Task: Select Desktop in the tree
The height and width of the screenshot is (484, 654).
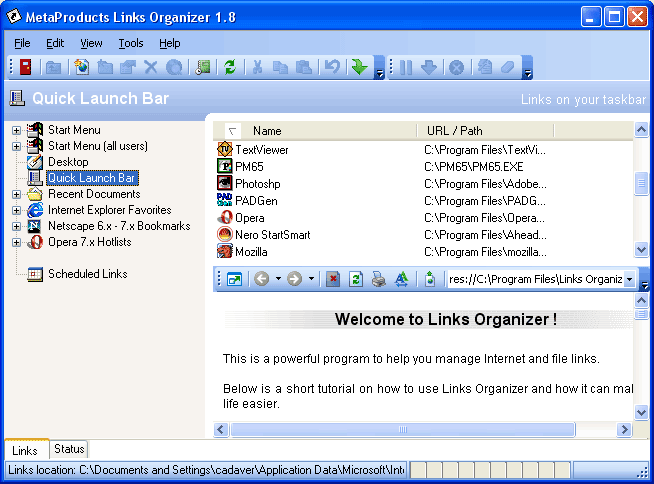Action: click(68, 162)
